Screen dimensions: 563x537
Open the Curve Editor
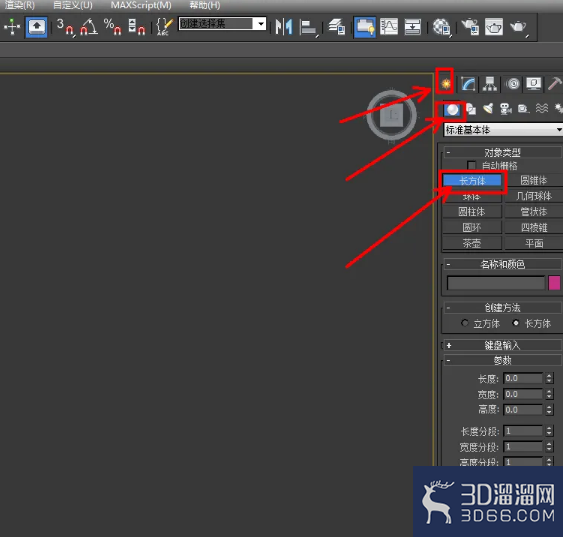(x=389, y=27)
